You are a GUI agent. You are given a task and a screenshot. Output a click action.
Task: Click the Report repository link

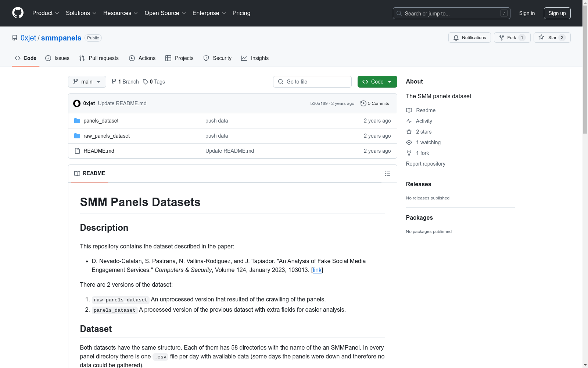[426, 164]
